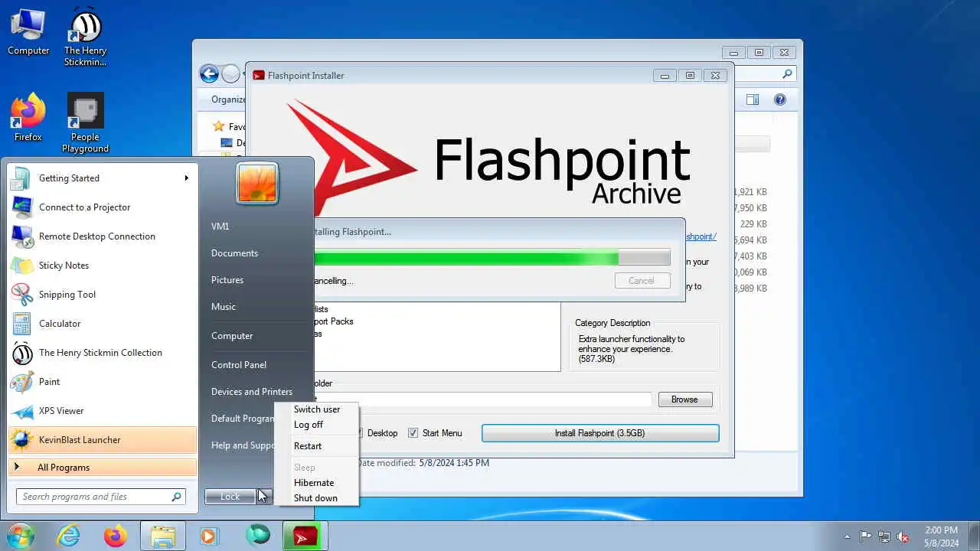Screen dimensions: 980x551
Task: Open the Computer desktop icon
Action: (x=28, y=32)
